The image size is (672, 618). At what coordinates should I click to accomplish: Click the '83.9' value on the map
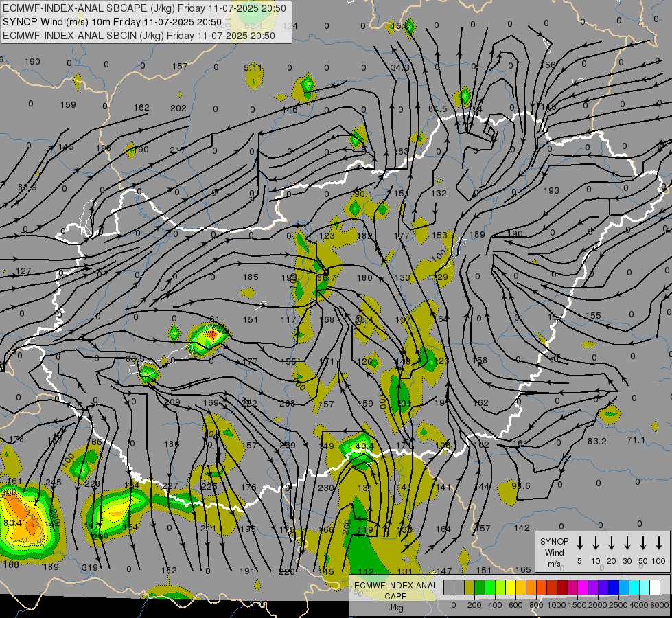27,187
